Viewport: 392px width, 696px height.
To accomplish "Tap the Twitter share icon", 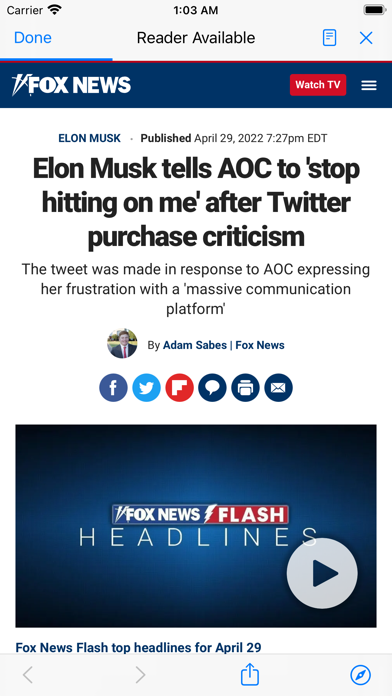I will point(147,388).
